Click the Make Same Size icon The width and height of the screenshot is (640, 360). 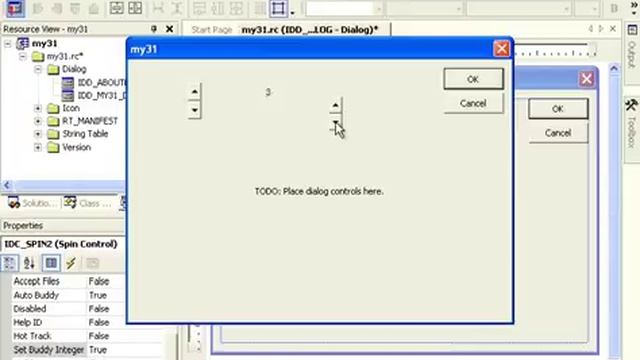(236, 8)
